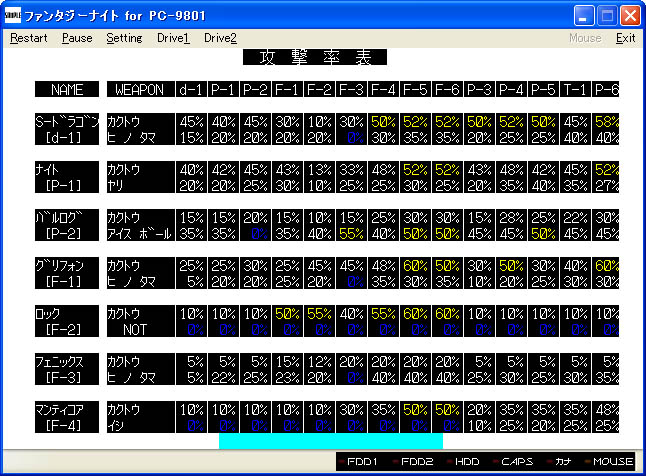The image size is (646, 476).
Task: Click the バルログ [P-2] name cell
Action: coord(67,225)
